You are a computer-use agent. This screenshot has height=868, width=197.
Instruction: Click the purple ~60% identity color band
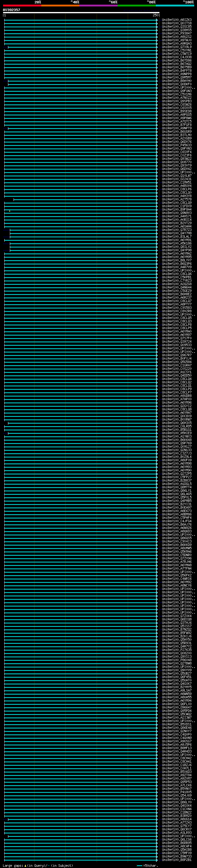[x=99, y=6]
